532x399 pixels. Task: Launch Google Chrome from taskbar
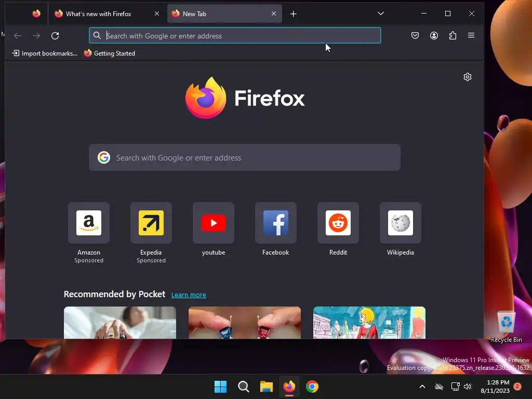[x=312, y=387]
